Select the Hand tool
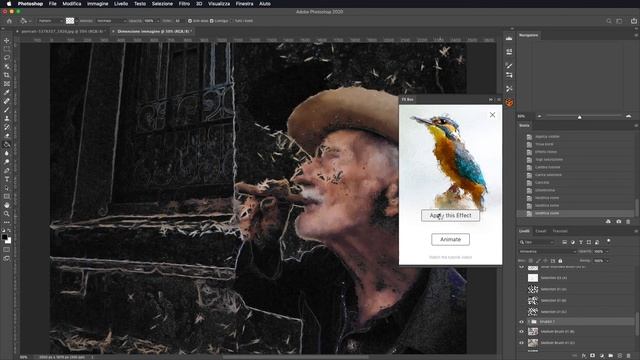 click(7, 205)
